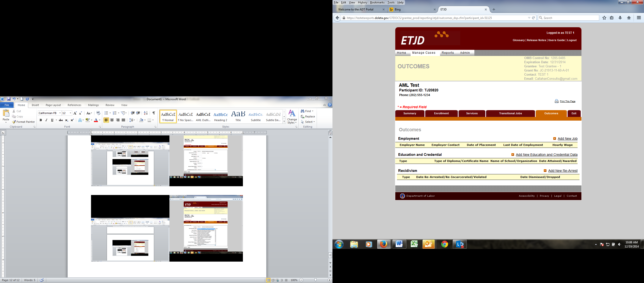This screenshot has height=283, width=644.
Task: Open the Californian FB font dropdown
Action: coord(60,113)
